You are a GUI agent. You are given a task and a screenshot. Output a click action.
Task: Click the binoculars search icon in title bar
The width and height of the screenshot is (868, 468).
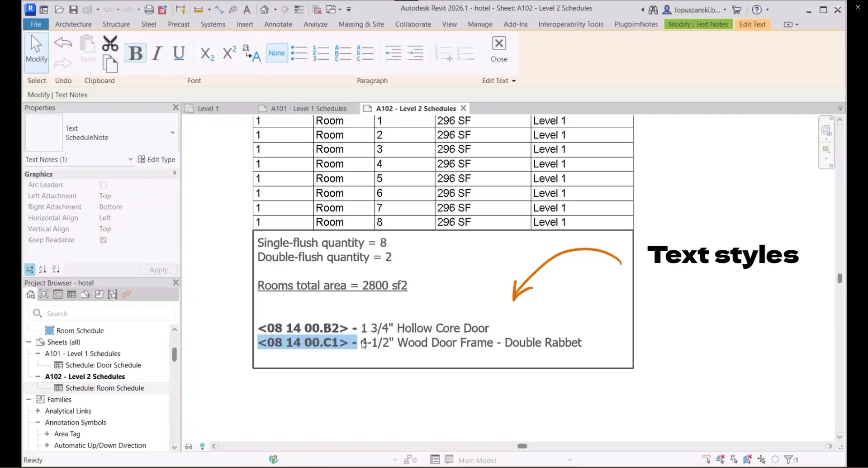point(653,10)
